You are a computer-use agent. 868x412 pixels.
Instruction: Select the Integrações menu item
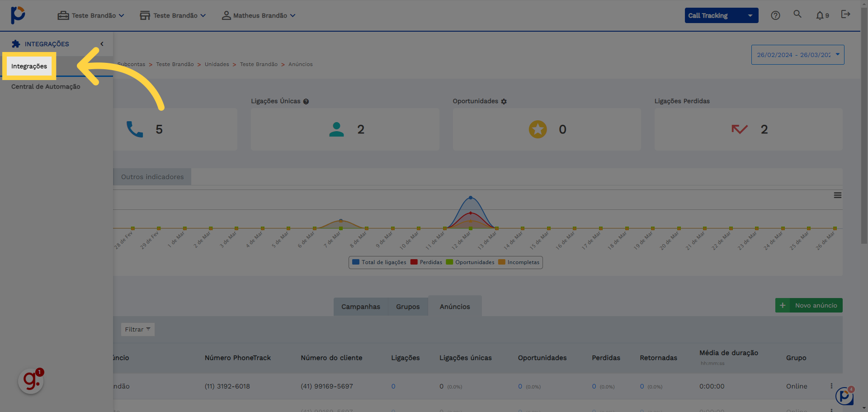point(29,66)
